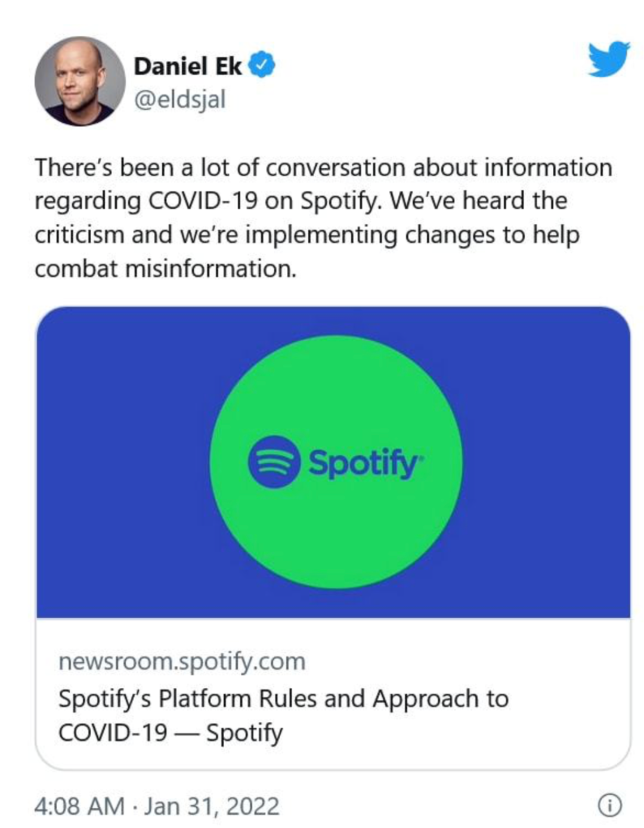Click the tweet info icon
The image size is (644, 828).
609,805
